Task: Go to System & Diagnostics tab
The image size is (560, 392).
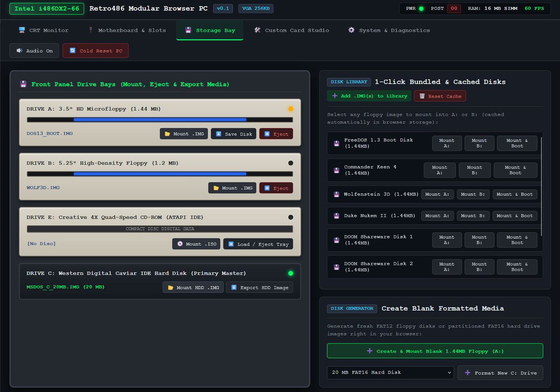Action: point(389,30)
